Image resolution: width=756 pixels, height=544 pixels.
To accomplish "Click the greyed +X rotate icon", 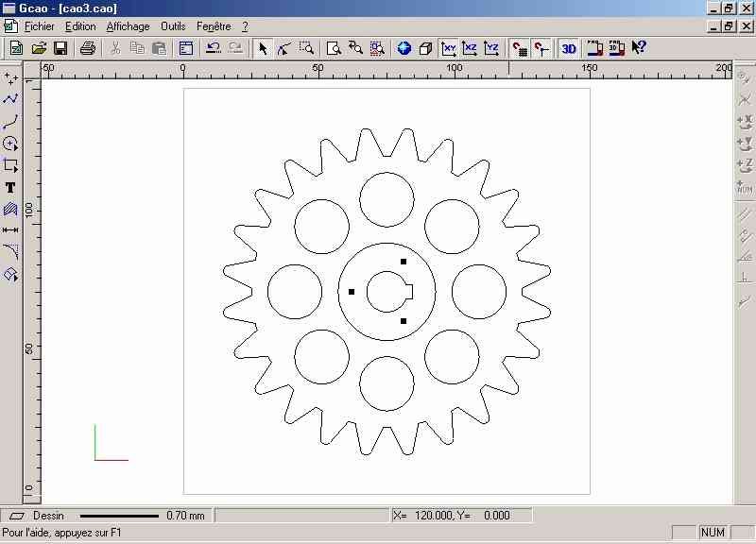I will click(x=745, y=122).
